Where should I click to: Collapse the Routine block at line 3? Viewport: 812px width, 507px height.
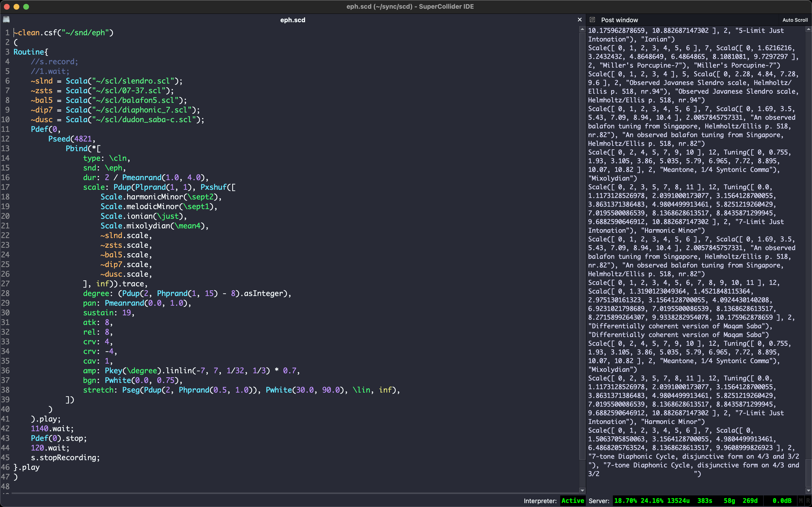(11, 52)
